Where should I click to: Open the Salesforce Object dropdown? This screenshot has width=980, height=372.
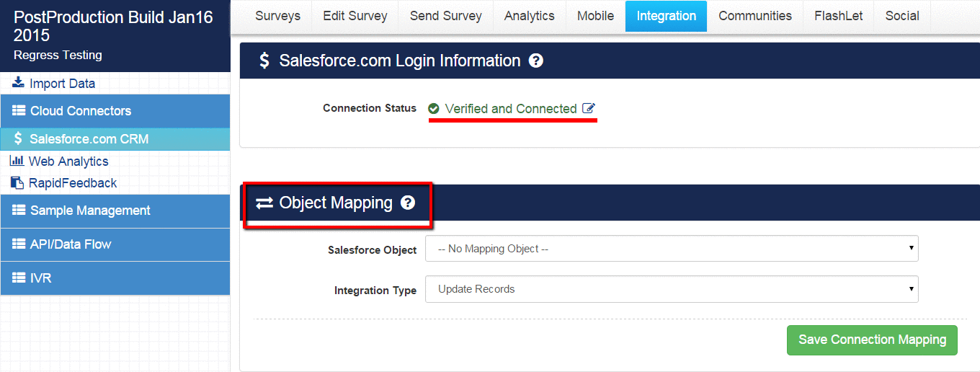point(672,249)
